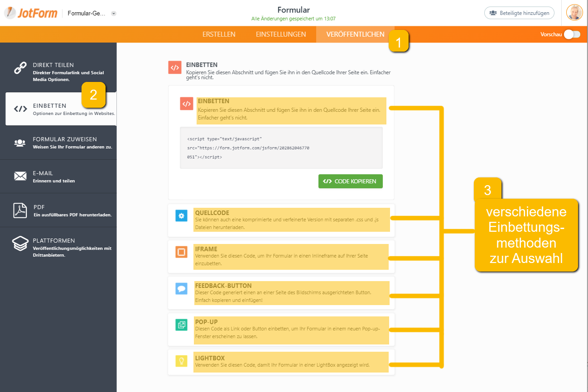
Task: Click the EINBETTEN page heading text
Action: tap(202, 65)
